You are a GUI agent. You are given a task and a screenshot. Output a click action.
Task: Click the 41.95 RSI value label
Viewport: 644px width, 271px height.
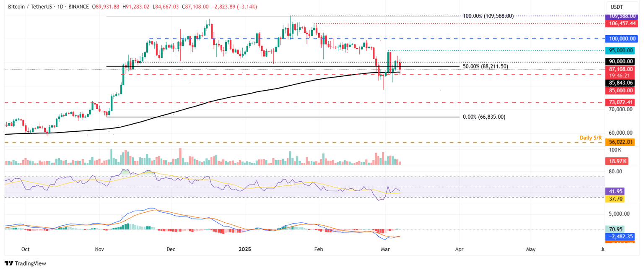click(615, 191)
